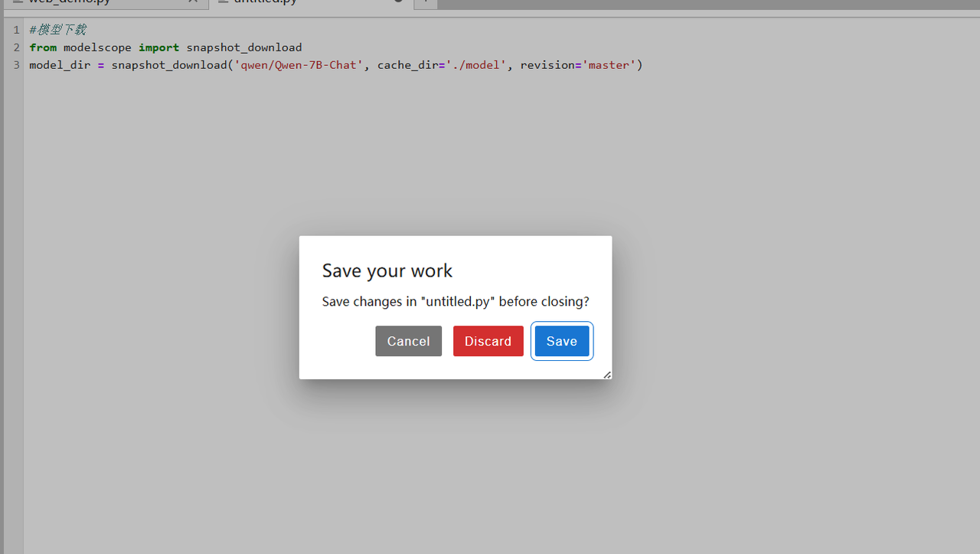Viewport: 980px width, 554px height.
Task: Click the "Save your work" dialog title
Action: (387, 270)
